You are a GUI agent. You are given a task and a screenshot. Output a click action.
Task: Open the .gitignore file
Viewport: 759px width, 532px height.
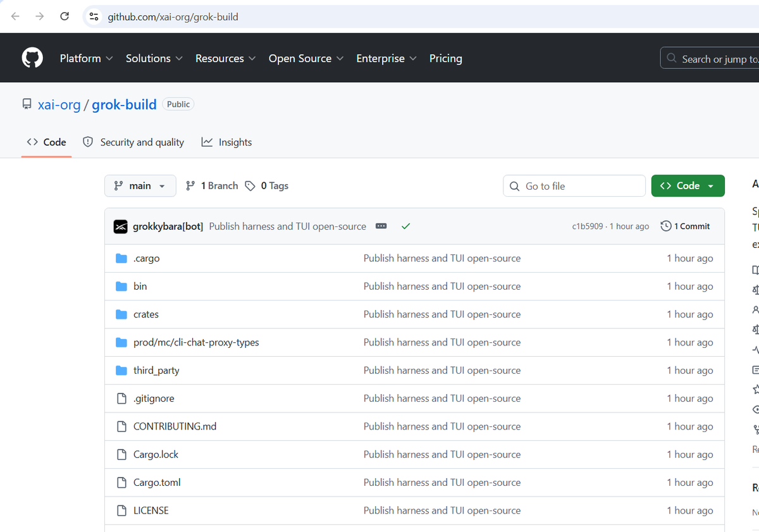154,399
